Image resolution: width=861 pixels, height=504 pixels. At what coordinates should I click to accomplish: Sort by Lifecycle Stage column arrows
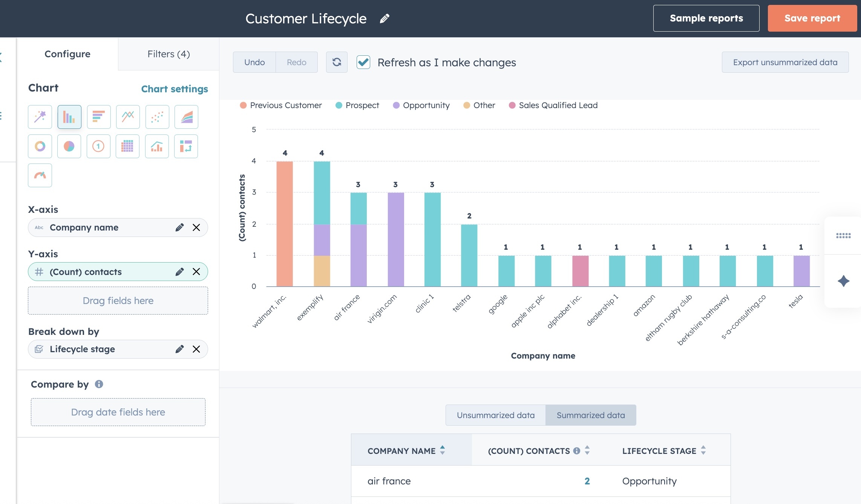tap(703, 451)
